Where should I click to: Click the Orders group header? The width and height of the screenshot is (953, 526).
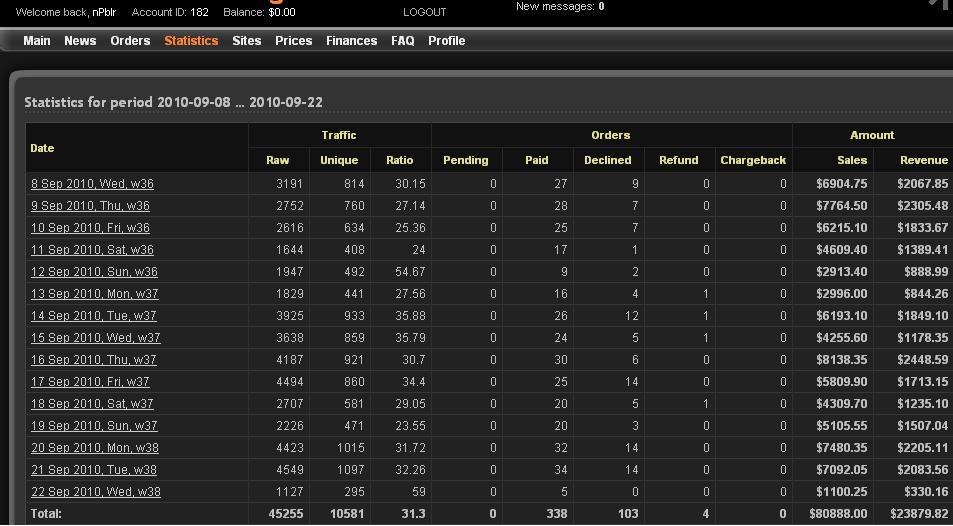tap(611, 135)
